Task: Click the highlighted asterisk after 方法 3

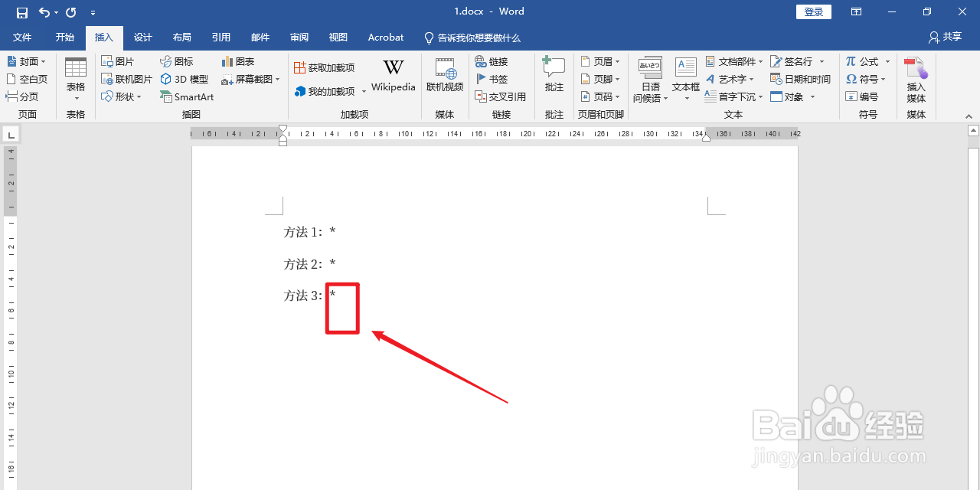Action: [x=332, y=295]
